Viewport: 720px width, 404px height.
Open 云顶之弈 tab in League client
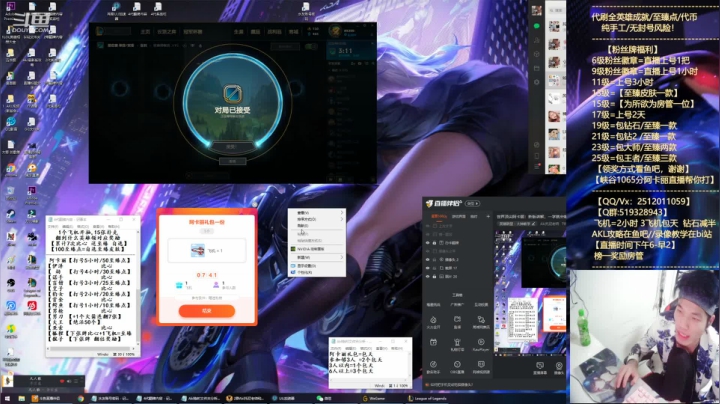click(167, 32)
